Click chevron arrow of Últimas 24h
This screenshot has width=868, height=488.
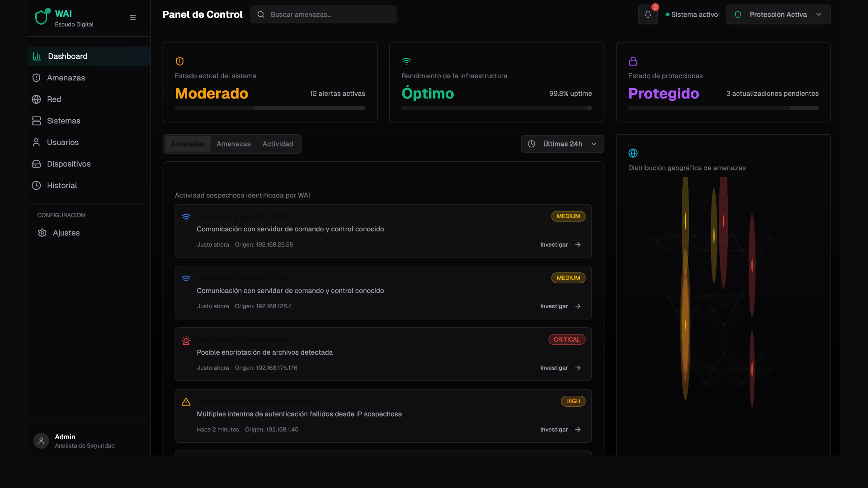coord(594,144)
